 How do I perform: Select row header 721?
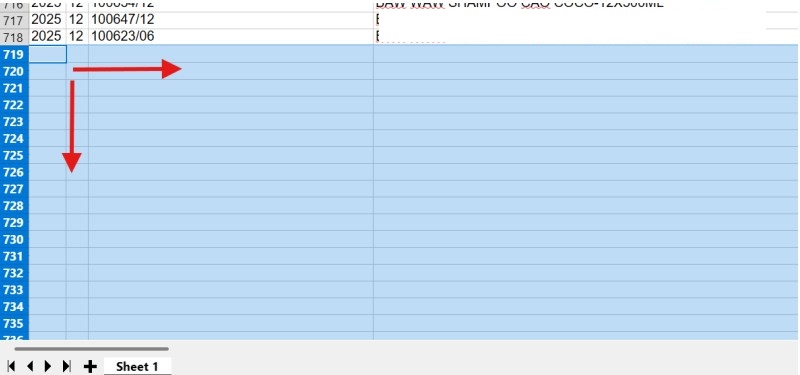pos(14,88)
